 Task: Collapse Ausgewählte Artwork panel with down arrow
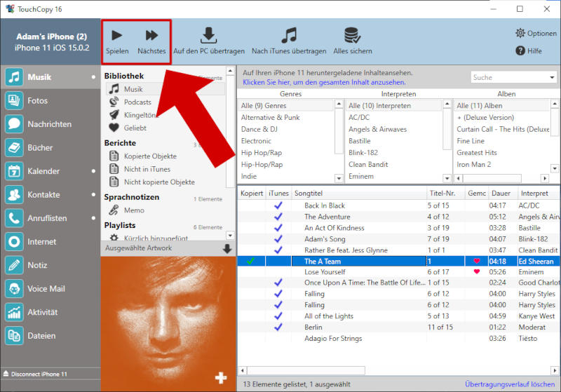pos(227,248)
